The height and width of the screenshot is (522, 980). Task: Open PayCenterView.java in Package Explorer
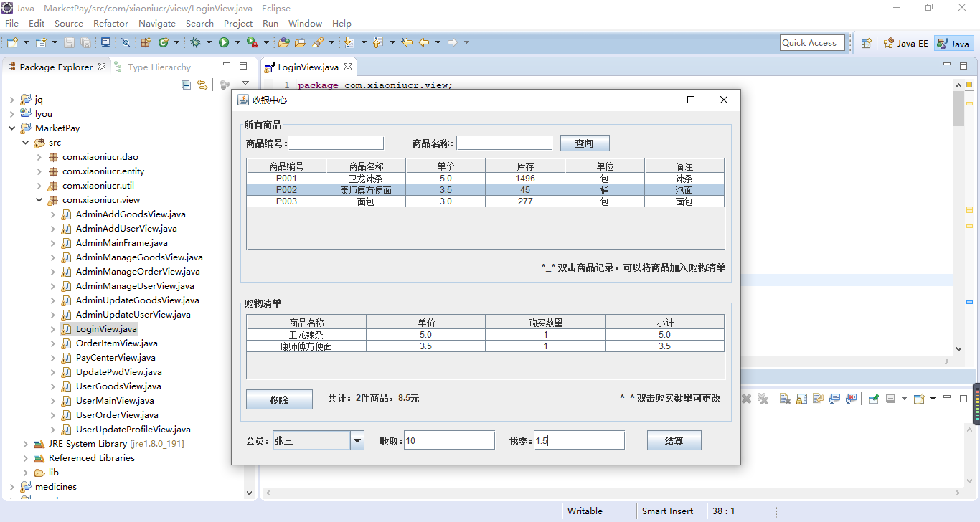point(116,358)
